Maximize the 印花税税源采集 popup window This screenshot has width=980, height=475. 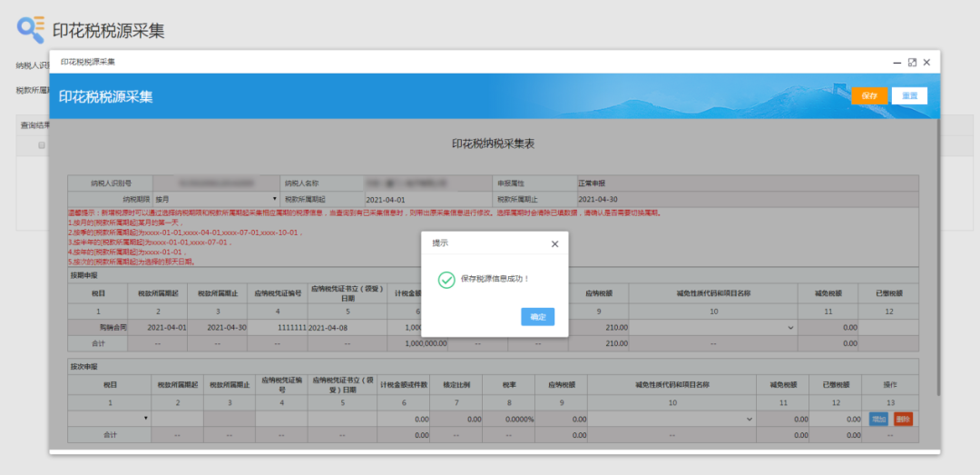coord(912,63)
